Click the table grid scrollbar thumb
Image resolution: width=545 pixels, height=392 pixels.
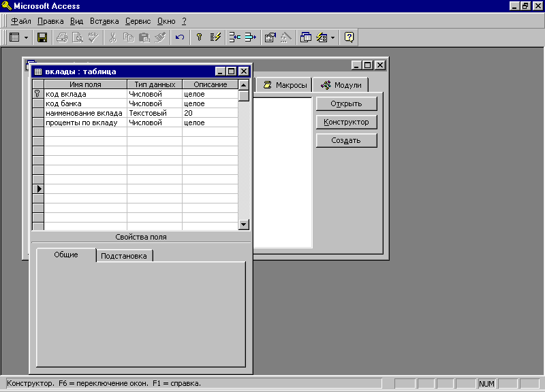pos(244,95)
